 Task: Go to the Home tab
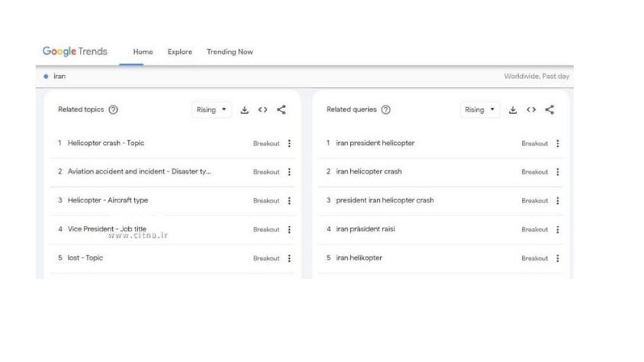pos(143,52)
